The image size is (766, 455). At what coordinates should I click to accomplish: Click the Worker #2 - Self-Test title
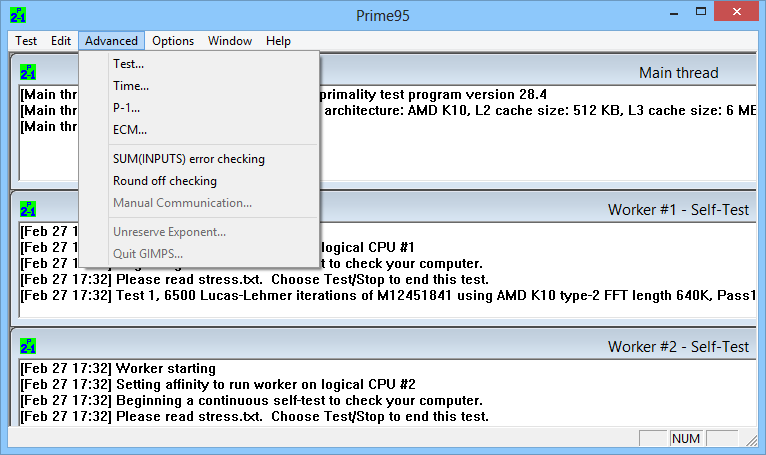(x=678, y=347)
